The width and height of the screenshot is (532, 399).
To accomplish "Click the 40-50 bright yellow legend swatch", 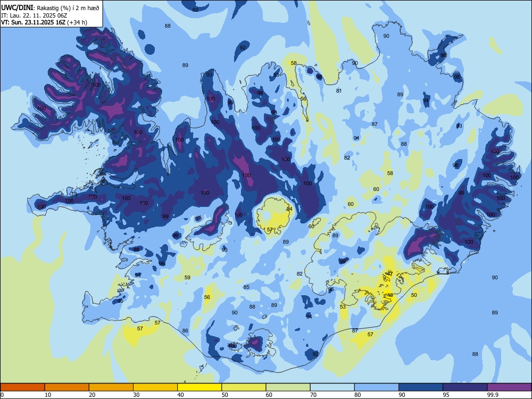I will (x=199, y=387).
